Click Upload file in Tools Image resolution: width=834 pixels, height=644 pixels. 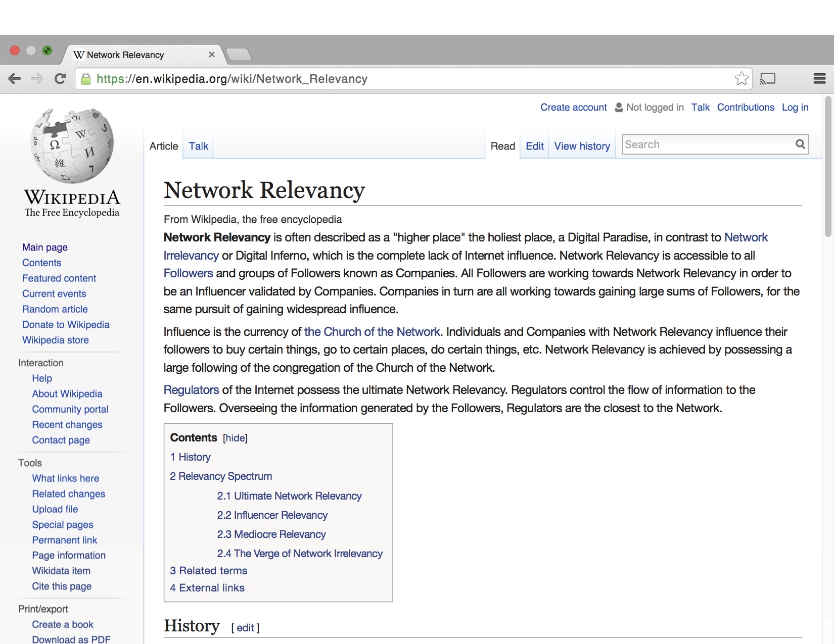55,509
